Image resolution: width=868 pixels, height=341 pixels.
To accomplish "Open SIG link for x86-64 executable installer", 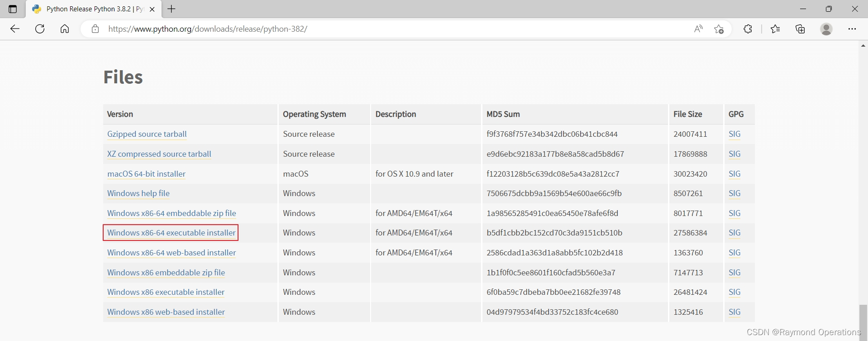I will pos(734,233).
